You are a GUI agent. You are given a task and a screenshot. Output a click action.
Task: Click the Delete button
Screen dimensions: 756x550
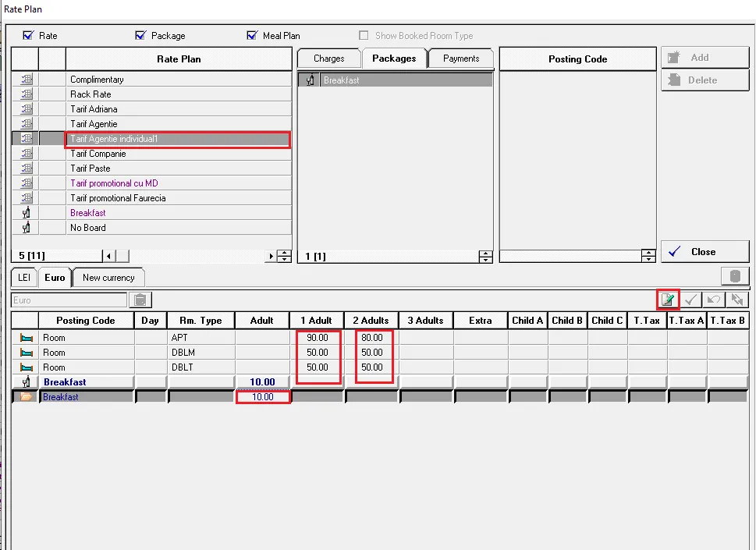(x=705, y=80)
